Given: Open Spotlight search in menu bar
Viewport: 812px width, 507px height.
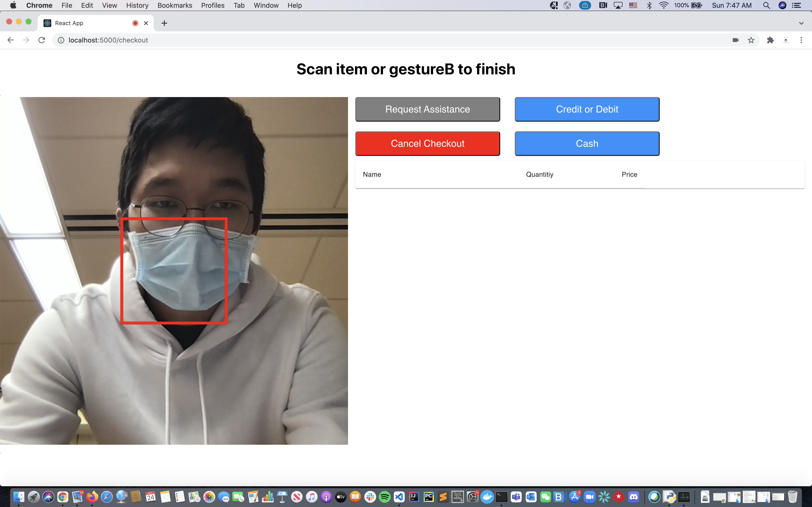Looking at the screenshot, I should [x=766, y=5].
